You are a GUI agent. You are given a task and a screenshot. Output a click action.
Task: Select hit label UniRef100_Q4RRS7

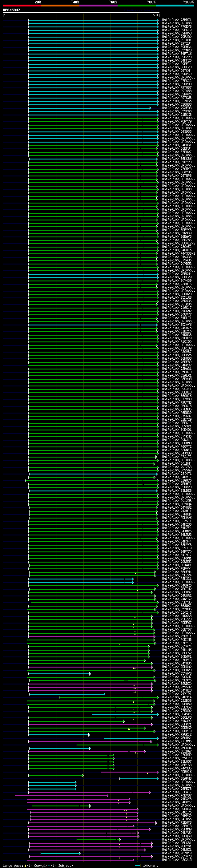pos(176,365)
